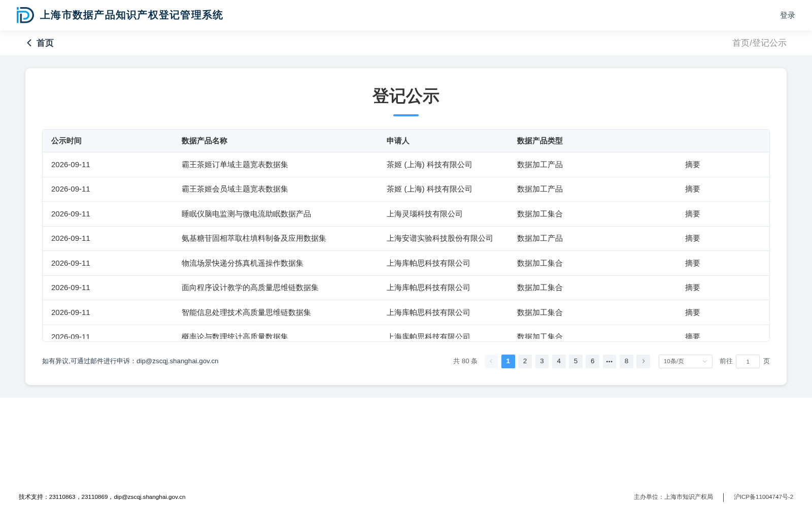Select page 8 in pagination
This screenshot has height=508, width=812.
[x=626, y=361]
